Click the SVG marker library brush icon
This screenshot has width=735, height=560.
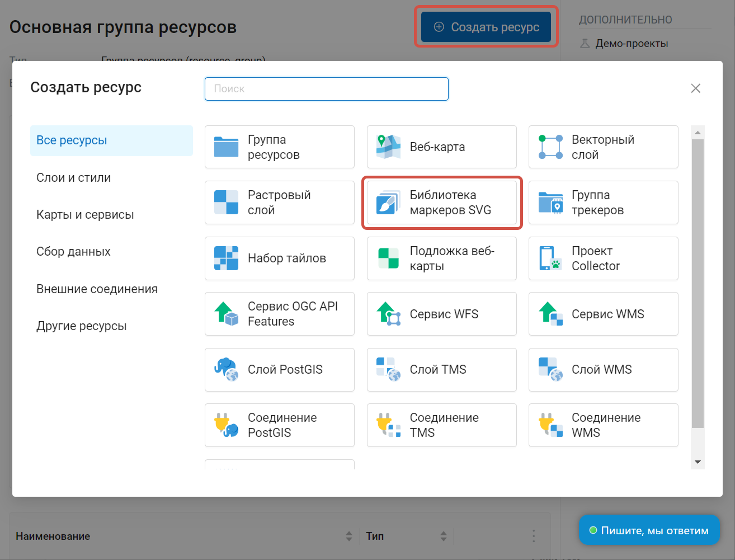pos(389,203)
